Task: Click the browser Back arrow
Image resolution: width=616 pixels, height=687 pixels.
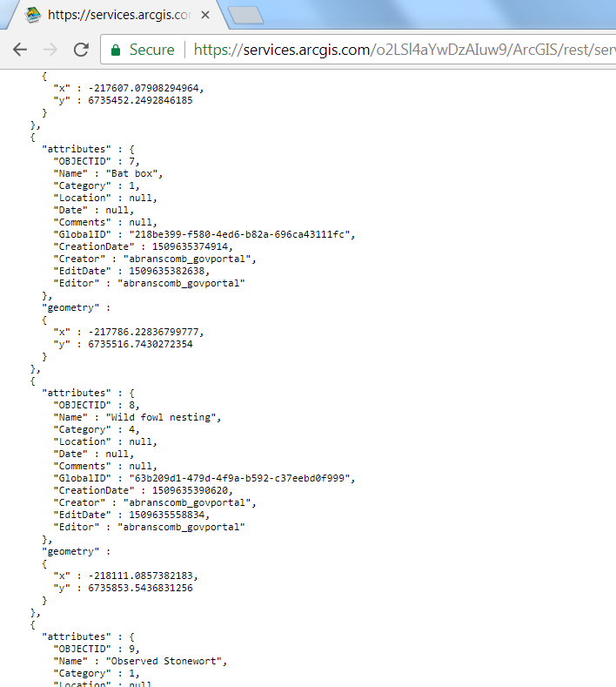Action: pyautogui.click(x=20, y=50)
